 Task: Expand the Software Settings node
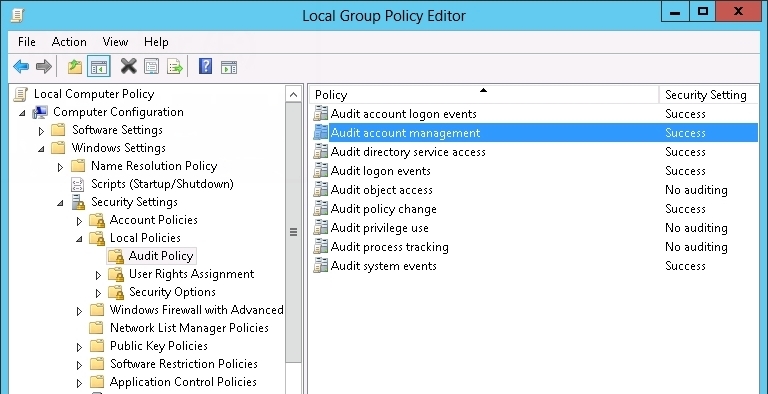(41, 131)
